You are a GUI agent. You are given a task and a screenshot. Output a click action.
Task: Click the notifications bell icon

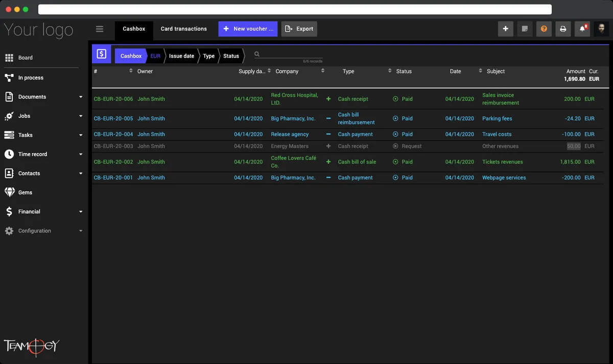click(582, 29)
